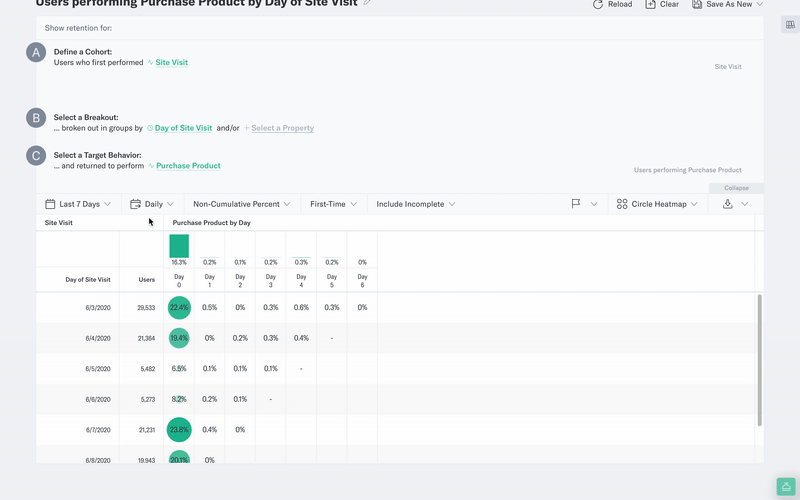Change Day of Site Visit breakout
The height and width of the screenshot is (500, 800).
tap(183, 128)
